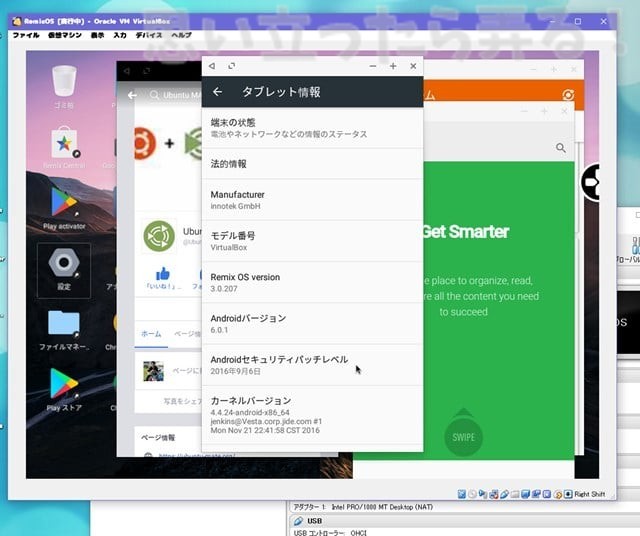Select the Androidセキュリティパッチレベル row

(312, 365)
